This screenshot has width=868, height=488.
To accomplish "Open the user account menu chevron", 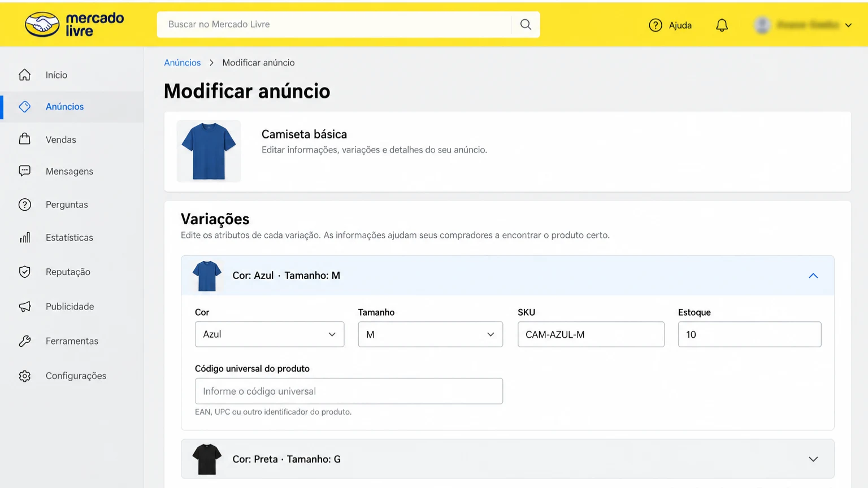I will pos(848,25).
